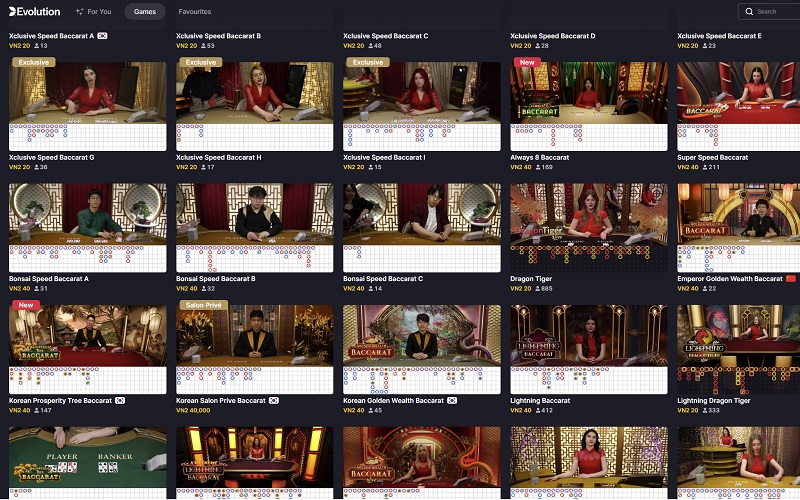Screen dimensions: 800x500
Task: Click player count icon under Dragon Tiger
Action: (x=538, y=289)
